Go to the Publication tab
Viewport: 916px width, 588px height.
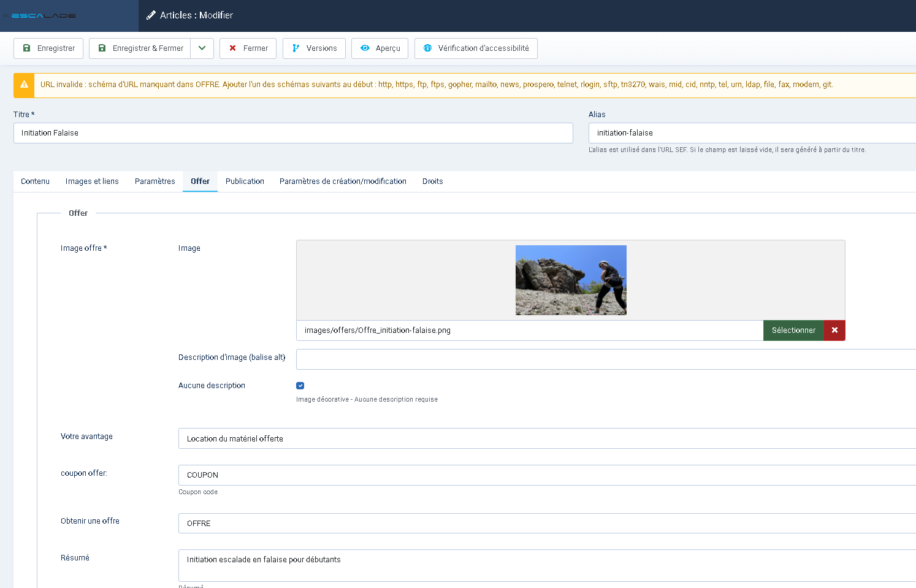pos(245,181)
